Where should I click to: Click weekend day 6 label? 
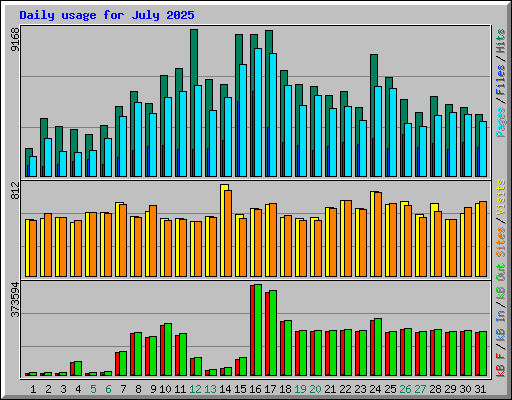(x=108, y=389)
